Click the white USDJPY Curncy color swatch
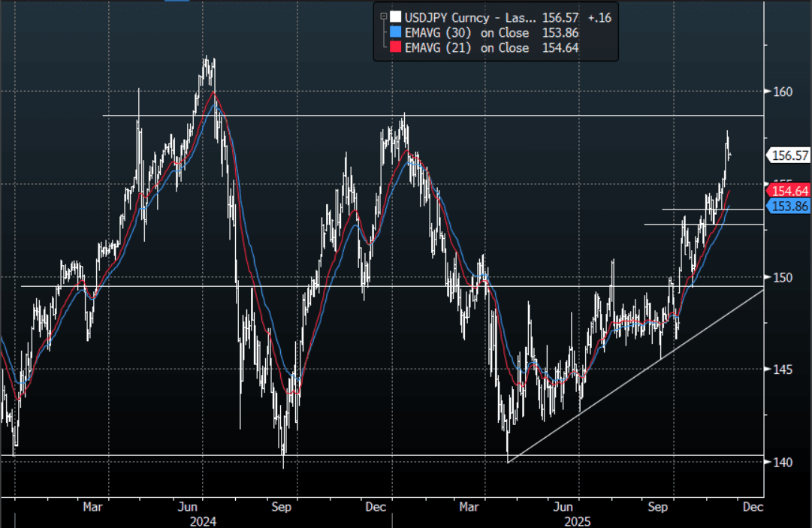The height and width of the screenshot is (528, 812). 394,17
